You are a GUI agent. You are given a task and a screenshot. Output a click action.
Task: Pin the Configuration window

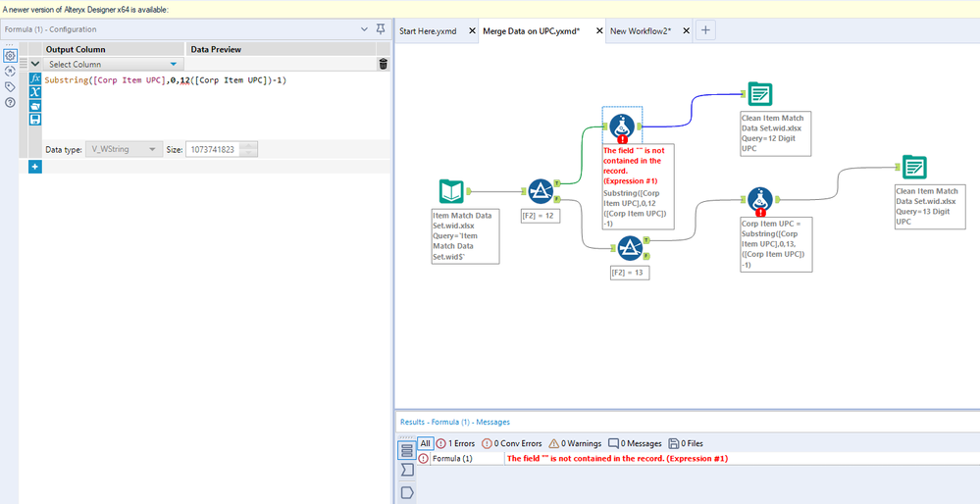[380, 28]
